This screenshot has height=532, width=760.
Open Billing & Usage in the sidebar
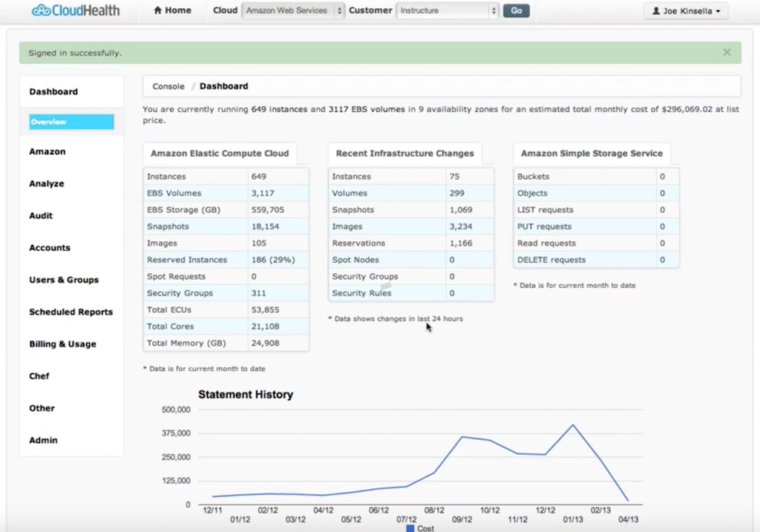62,344
